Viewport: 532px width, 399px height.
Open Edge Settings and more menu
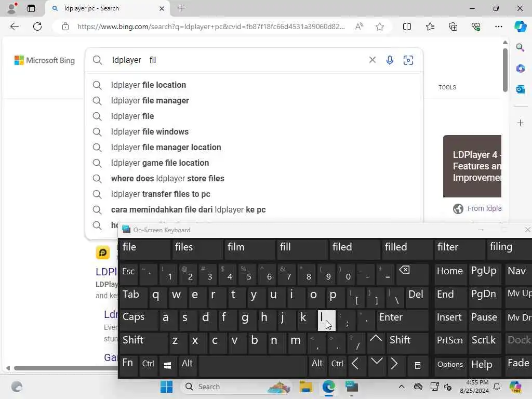[x=498, y=26]
